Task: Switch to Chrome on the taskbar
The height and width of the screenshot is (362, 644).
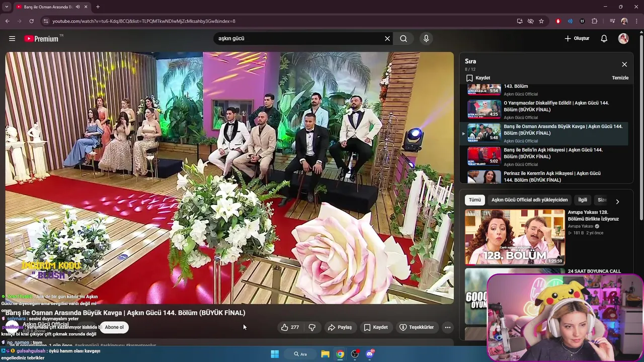Action: (x=340, y=354)
